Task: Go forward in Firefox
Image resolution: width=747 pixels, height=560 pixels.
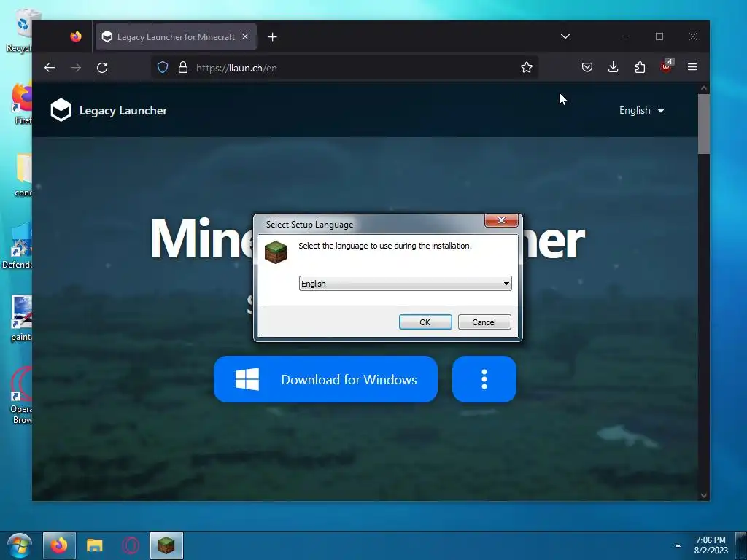Action: point(76,68)
